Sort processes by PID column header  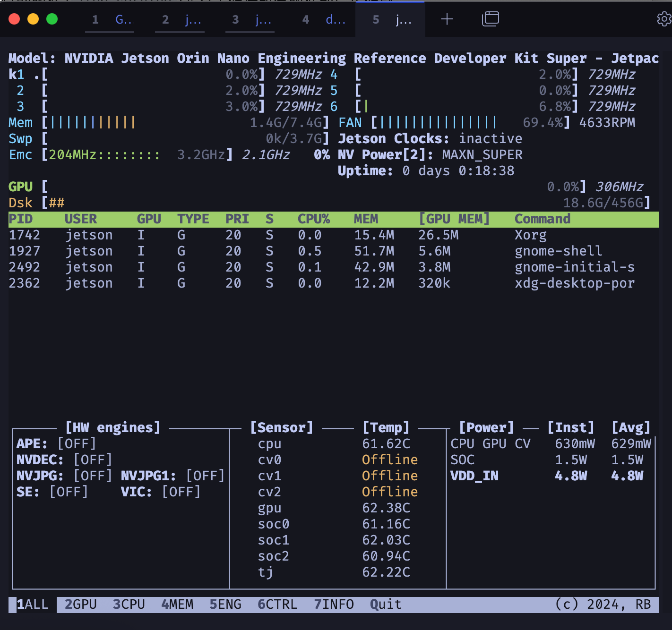pos(21,219)
